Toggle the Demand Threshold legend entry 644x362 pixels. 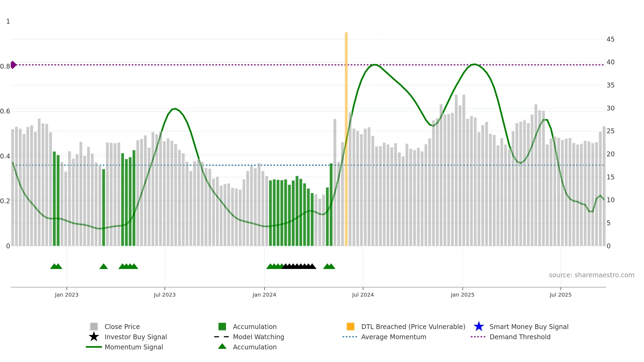(x=520, y=337)
